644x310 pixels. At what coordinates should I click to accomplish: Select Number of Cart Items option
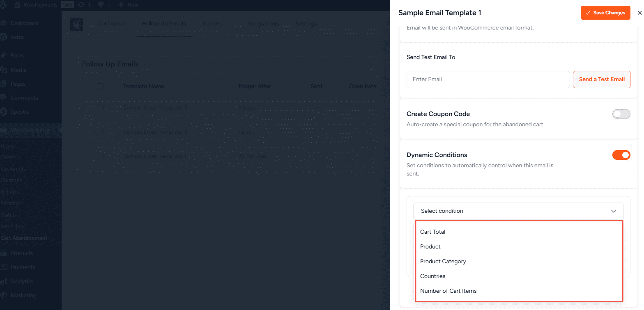pos(448,291)
